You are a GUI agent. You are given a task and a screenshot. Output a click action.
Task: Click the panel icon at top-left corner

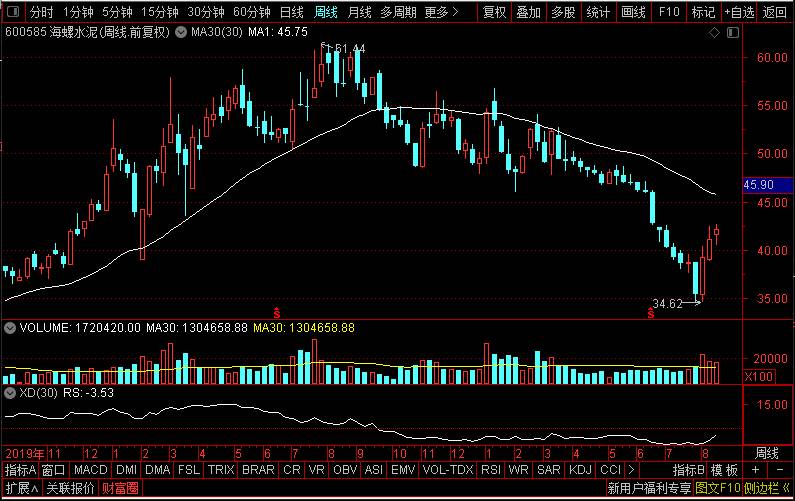click(x=13, y=11)
